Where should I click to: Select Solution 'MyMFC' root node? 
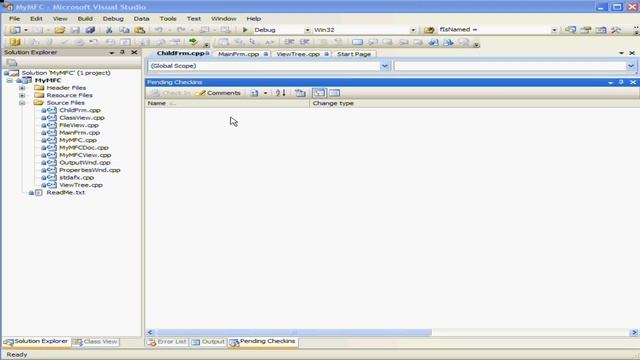click(x=66, y=73)
